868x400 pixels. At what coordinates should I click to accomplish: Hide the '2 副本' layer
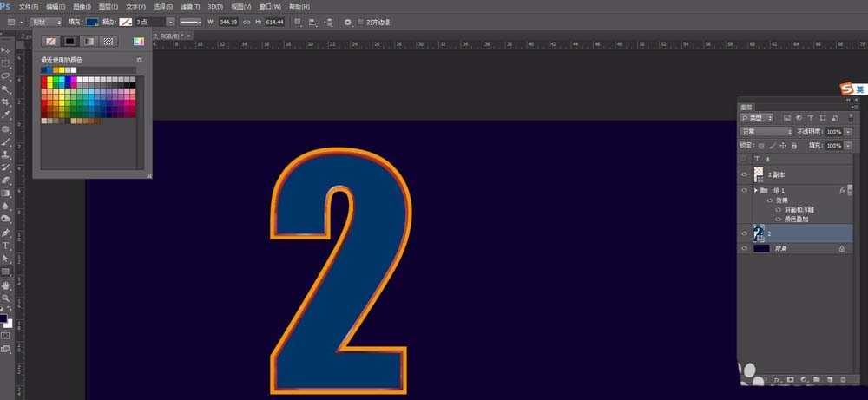coord(744,174)
